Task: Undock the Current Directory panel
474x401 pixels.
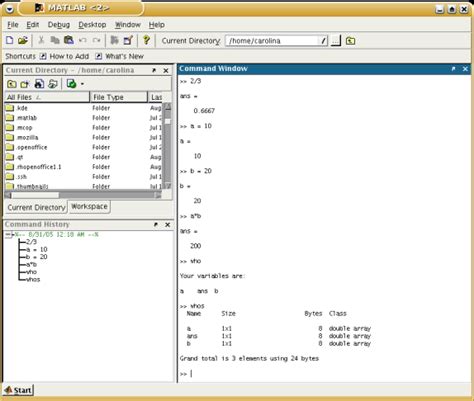Action: pos(154,70)
